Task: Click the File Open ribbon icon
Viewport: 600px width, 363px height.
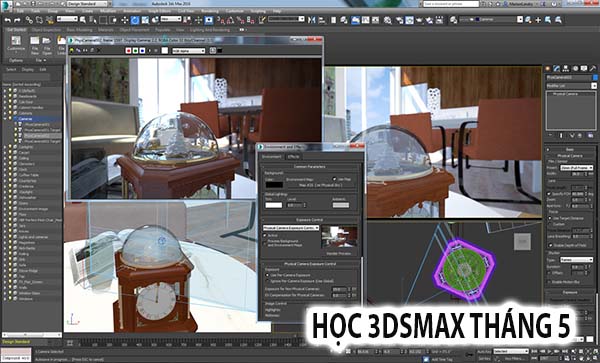Action: pyautogui.click(x=47, y=44)
